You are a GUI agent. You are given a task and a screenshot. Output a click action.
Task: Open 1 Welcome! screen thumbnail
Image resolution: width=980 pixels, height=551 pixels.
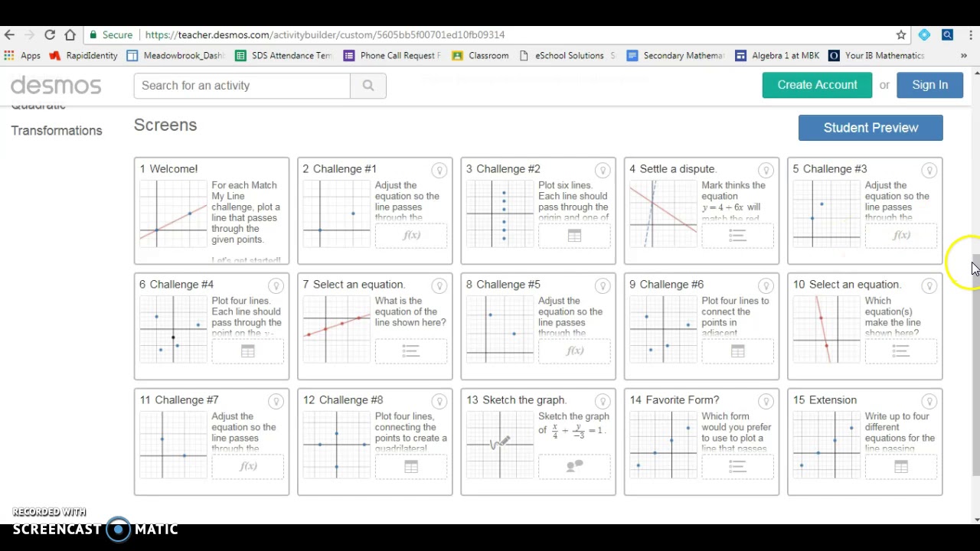click(173, 214)
